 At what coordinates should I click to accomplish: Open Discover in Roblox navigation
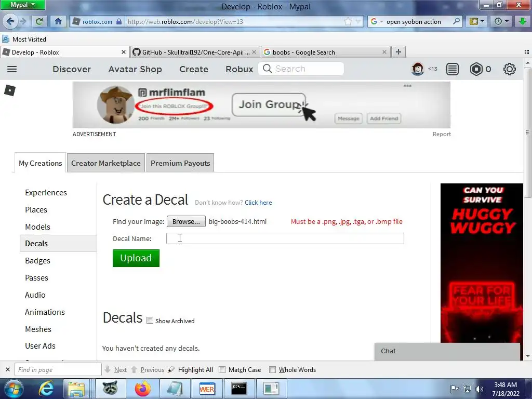coord(72,69)
